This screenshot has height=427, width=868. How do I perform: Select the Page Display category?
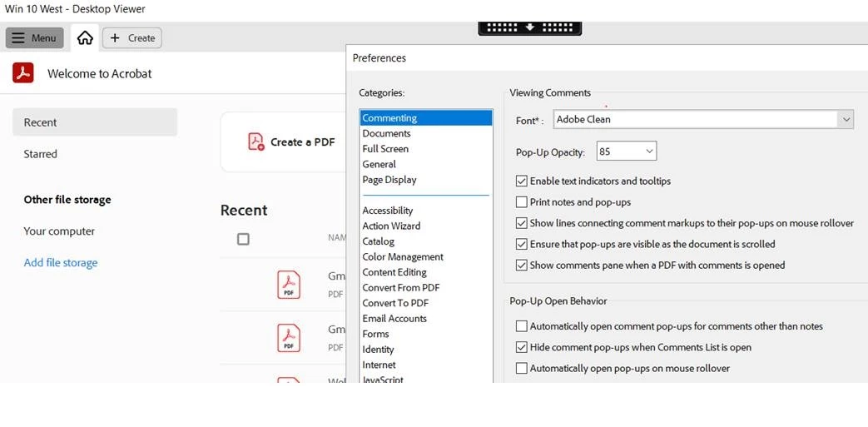click(426, 180)
